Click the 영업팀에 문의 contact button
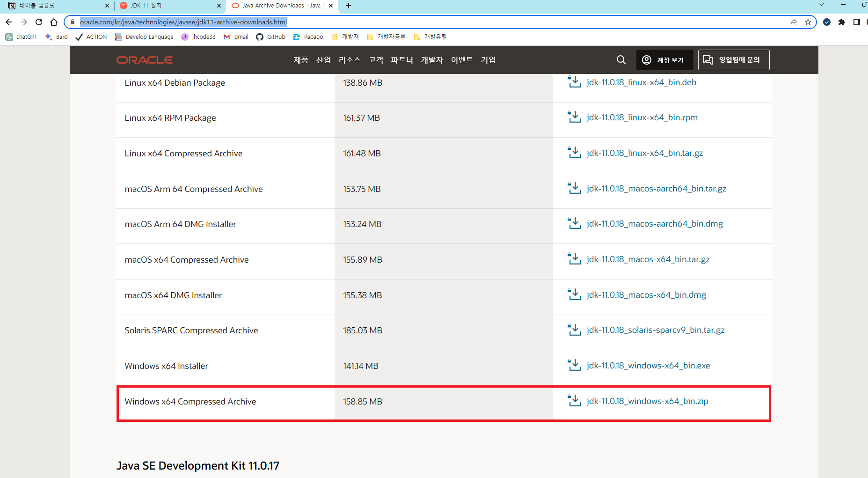Viewport: 868px width, 478px height. [x=734, y=60]
